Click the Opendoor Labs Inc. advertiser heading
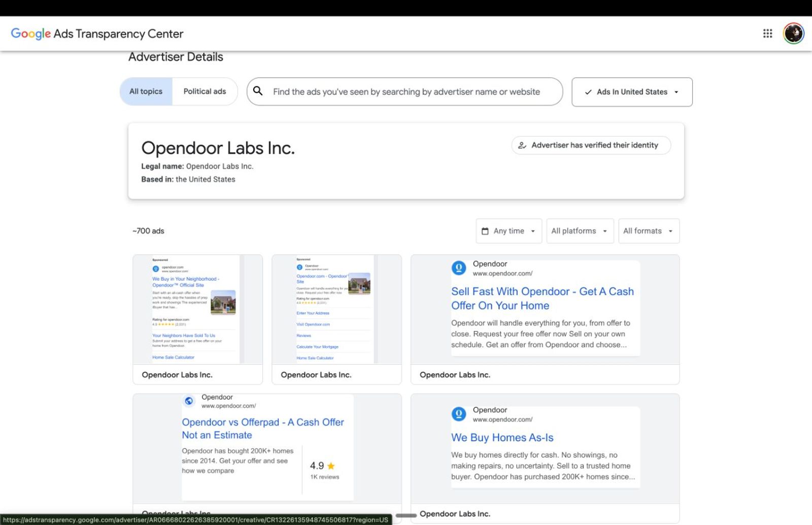Screen dimensions: 812x525 click(218, 148)
